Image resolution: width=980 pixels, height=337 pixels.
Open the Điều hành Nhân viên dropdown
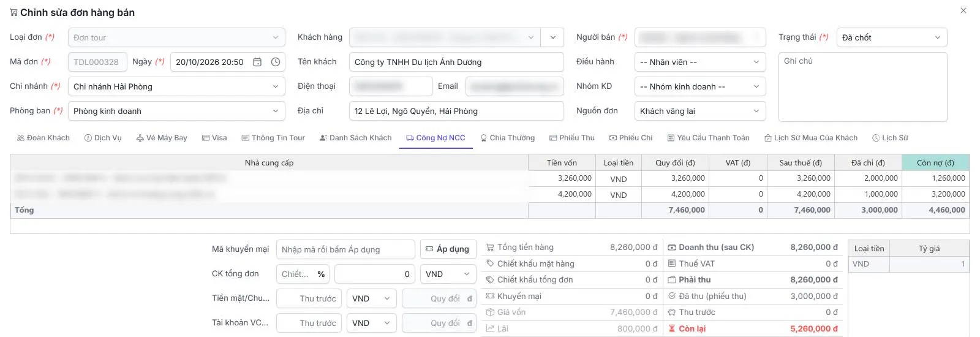click(700, 62)
